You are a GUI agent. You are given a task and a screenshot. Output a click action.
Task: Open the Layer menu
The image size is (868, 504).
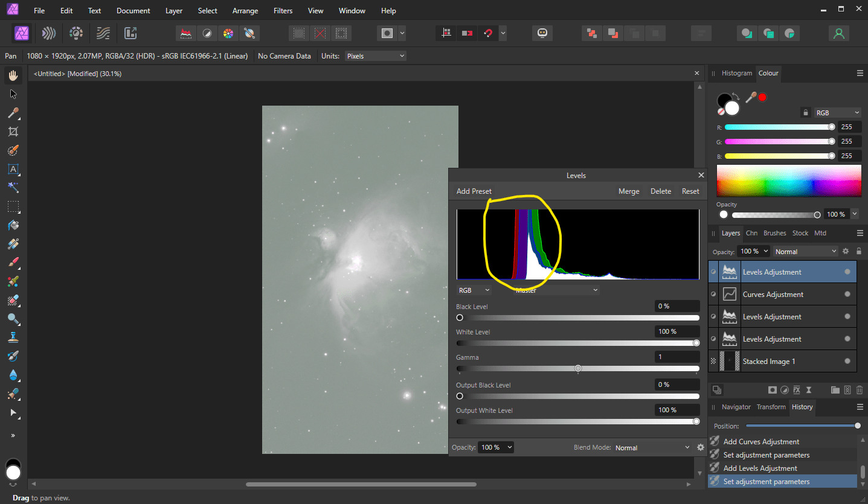coord(174,11)
